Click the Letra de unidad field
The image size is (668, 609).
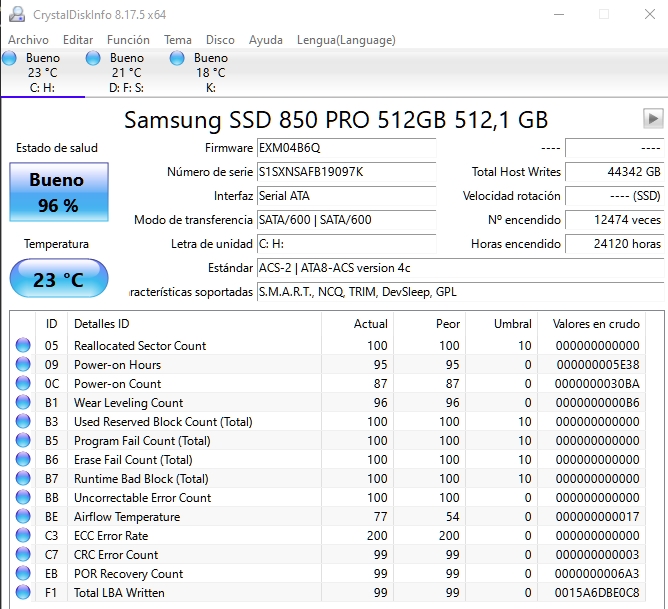[x=346, y=244]
